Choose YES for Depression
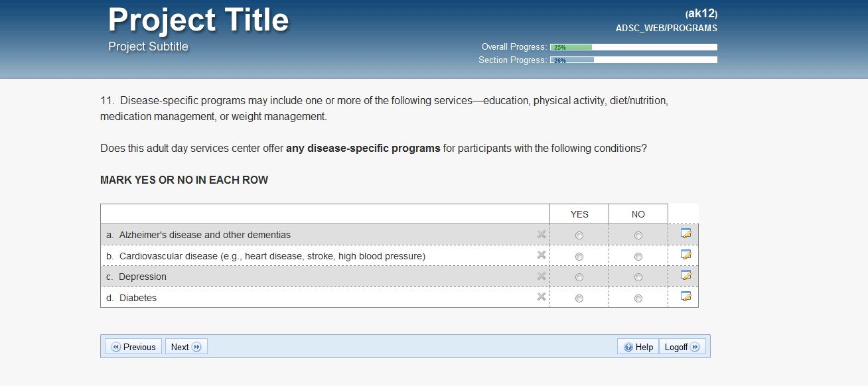Image resolution: width=868 pixels, height=386 pixels. pos(579,277)
